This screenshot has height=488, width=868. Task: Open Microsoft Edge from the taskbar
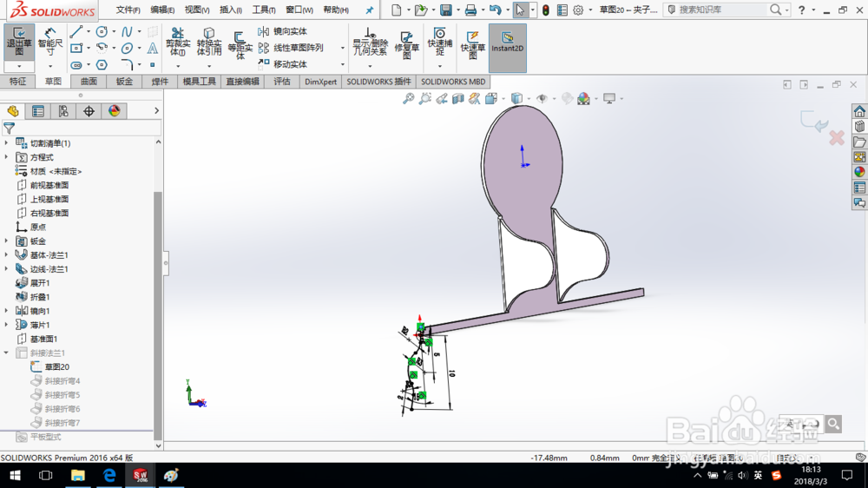tap(109, 475)
